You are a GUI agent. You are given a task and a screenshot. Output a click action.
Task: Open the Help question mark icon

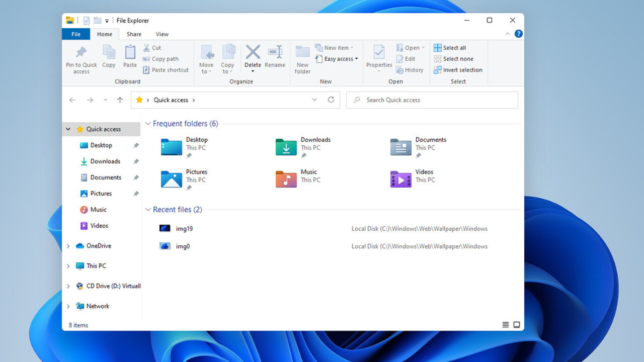click(x=518, y=34)
